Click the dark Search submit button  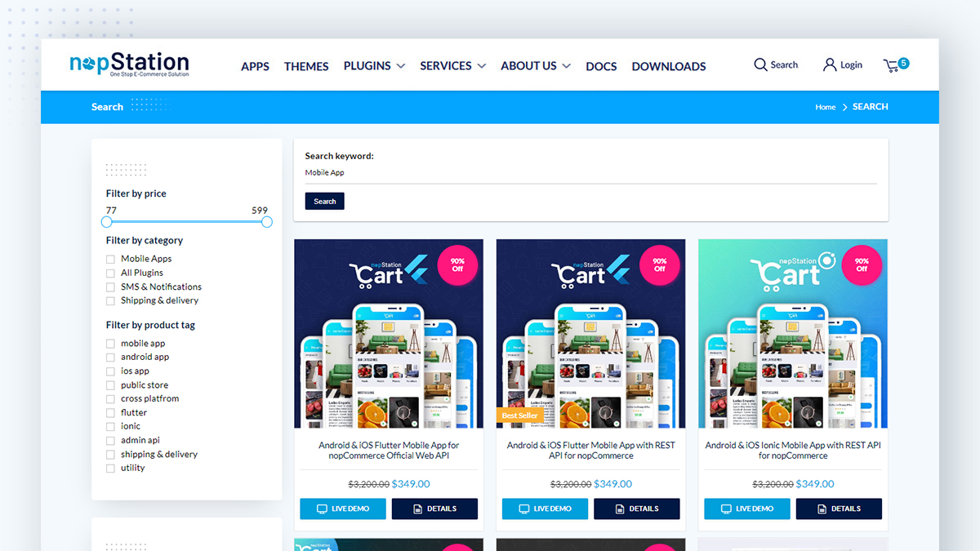click(325, 201)
